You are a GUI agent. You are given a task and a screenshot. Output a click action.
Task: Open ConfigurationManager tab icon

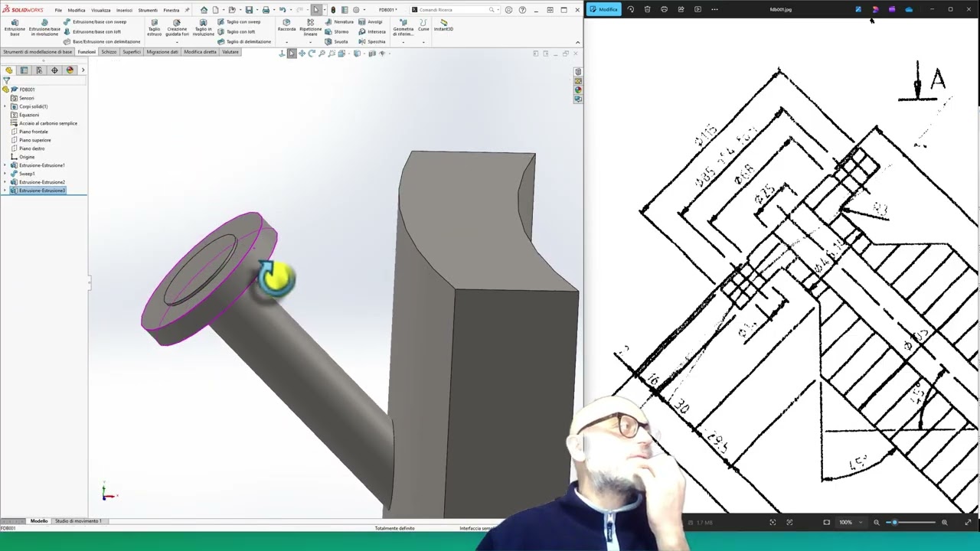[x=39, y=70]
